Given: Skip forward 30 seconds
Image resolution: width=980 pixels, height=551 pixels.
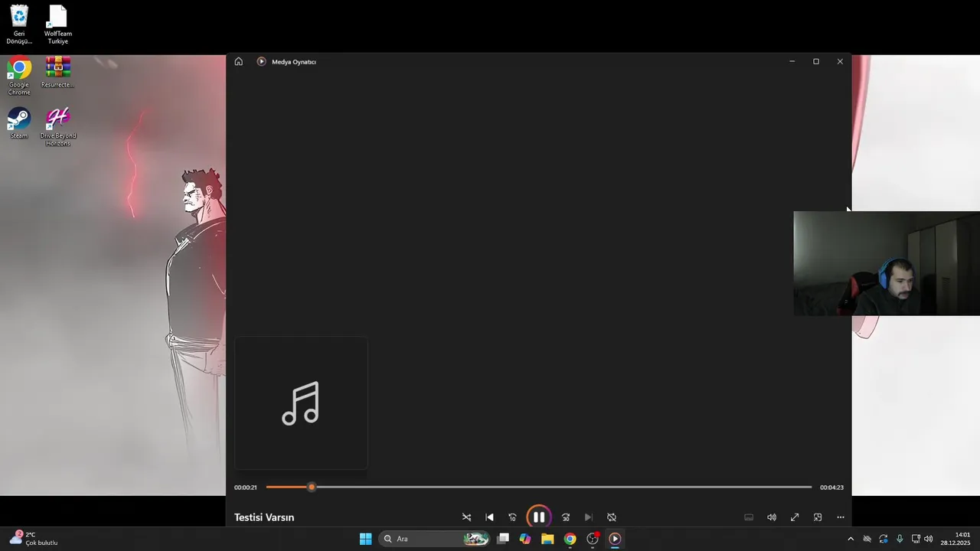Looking at the screenshot, I should 566,517.
